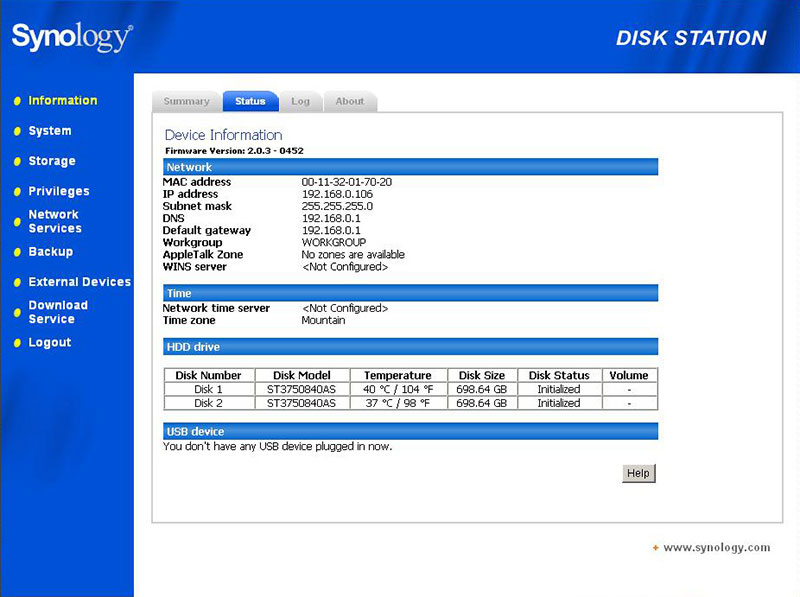Click the Mountain time zone value
The image size is (800, 597).
323,320
